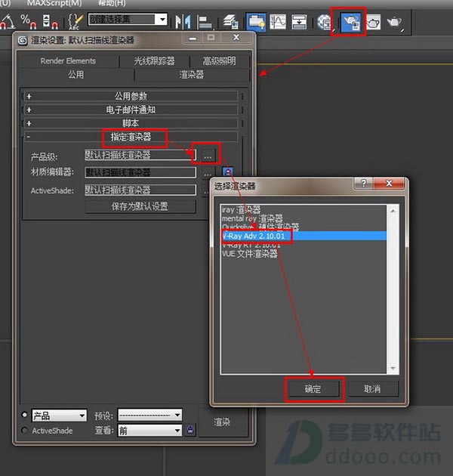Open the 创建选择集 dropdown
Screen dimensions: 453x476
click(162, 20)
